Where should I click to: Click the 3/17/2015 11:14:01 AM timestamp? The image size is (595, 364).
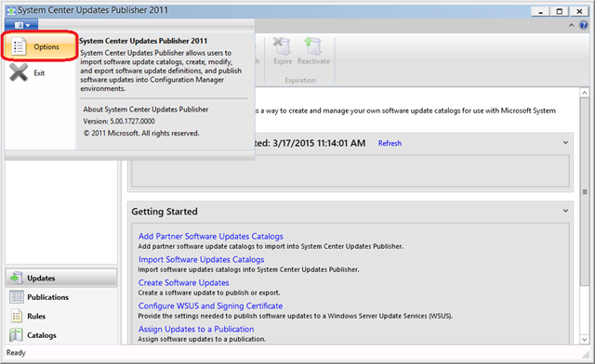coord(319,143)
